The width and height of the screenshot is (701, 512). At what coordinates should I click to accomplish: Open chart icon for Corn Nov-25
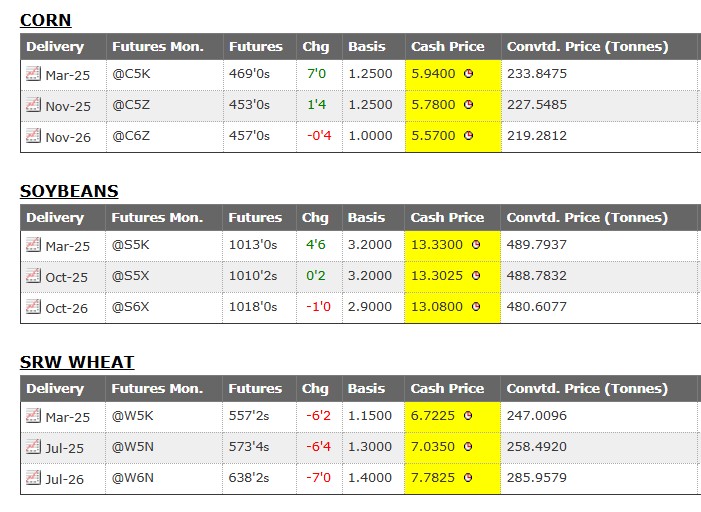tap(32, 105)
